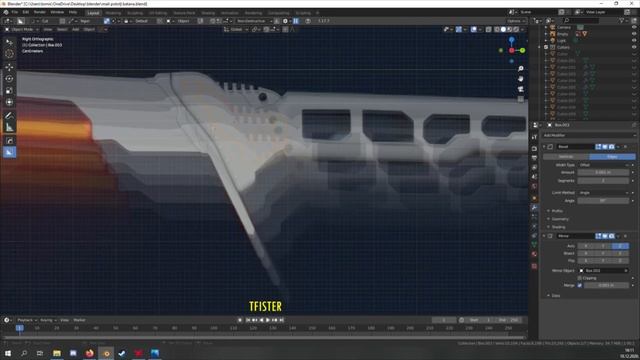The height and width of the screenshot is (360, 640).
Task: Expand the Camera row in outliner
Action: (546, 27)
